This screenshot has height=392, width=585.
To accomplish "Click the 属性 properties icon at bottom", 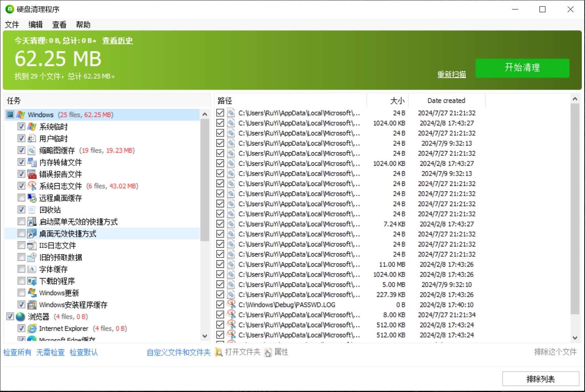I will [268, 352].
